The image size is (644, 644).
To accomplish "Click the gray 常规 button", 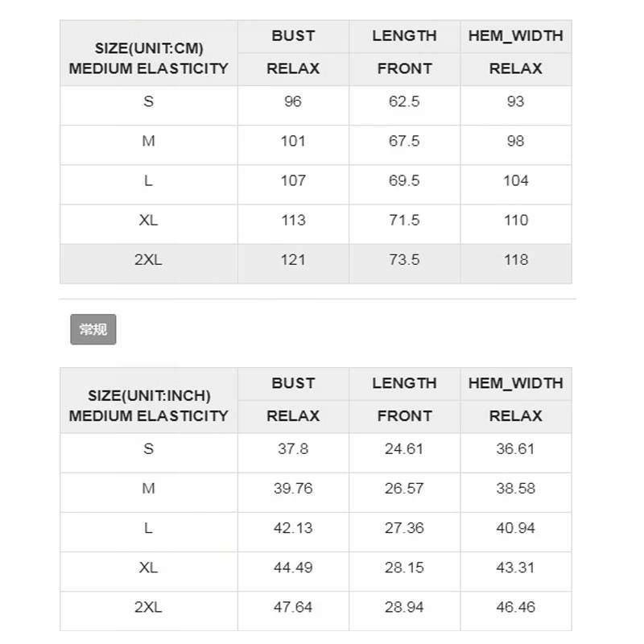I will coord(93,329).
